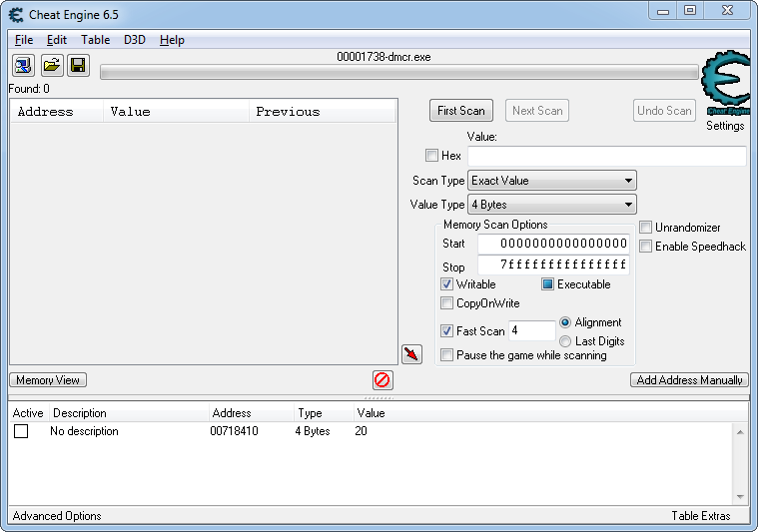This screenshot has width=758, height=532.
Task: Uncheck the Fast Scan checkbox
Action: pos(446,331)
